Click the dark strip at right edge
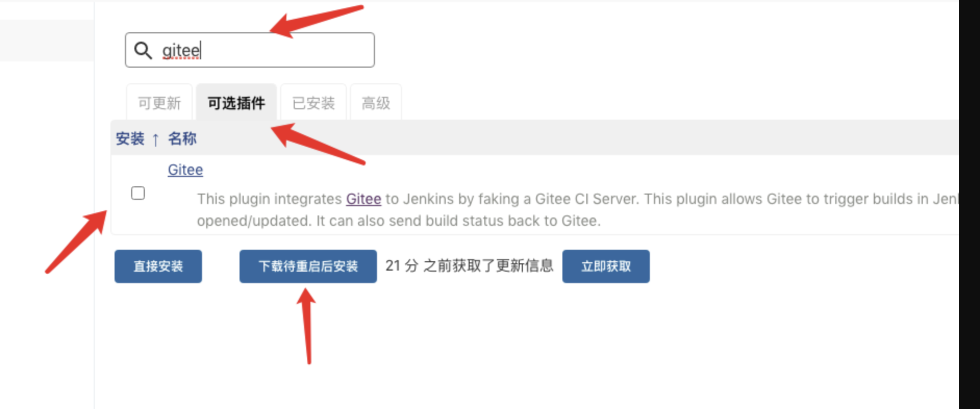The width and height of the screenshot is (980, 409). [x=970, y=204]
